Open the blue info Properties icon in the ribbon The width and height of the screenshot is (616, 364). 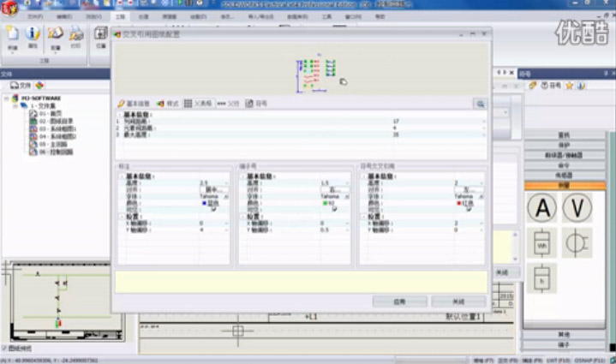point(33,33)
